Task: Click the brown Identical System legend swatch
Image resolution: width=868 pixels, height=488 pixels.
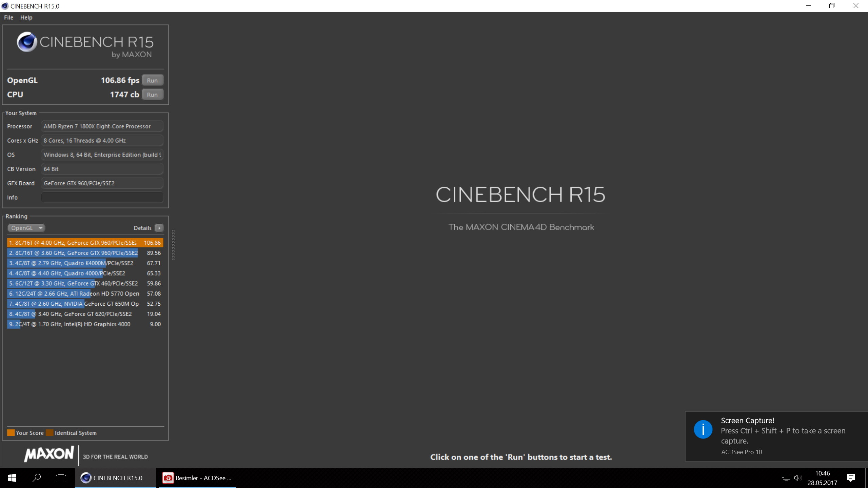Action: coord(50,433)
